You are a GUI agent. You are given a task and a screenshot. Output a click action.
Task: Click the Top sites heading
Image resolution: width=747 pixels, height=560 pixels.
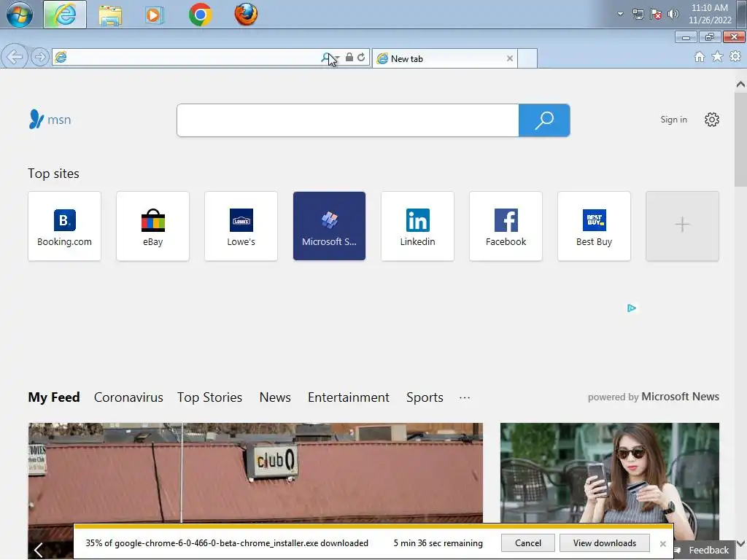pyautogui.click(x=53, y=174)
